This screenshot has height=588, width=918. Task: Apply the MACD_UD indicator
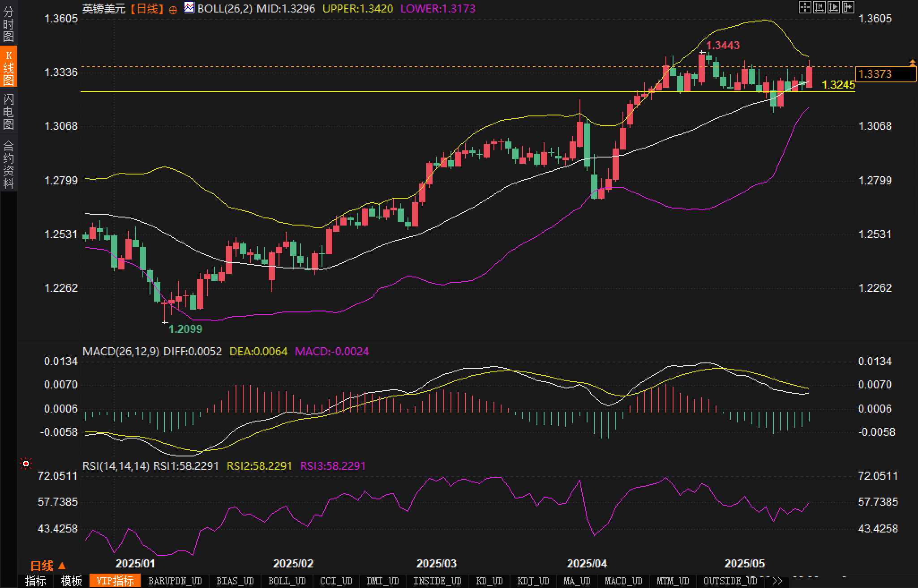tap(624, 581)
